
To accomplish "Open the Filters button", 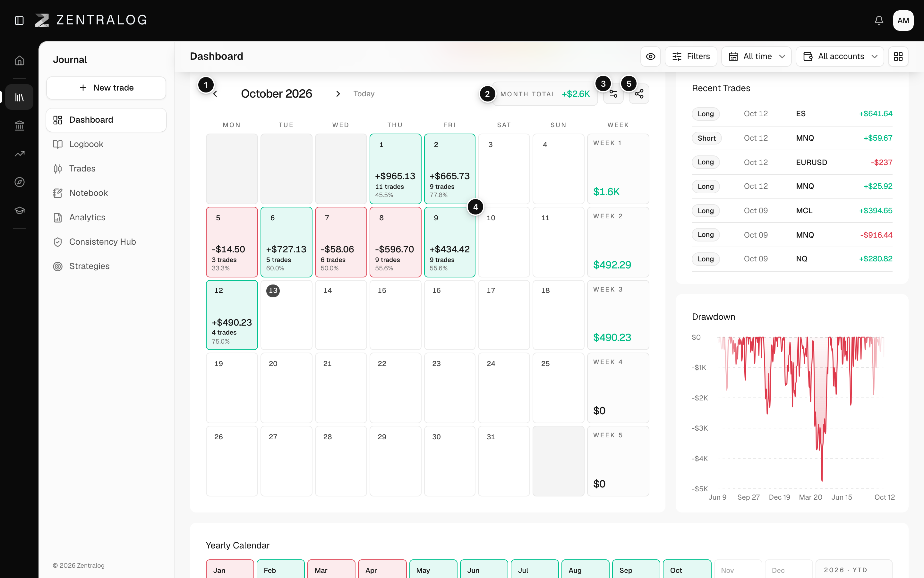I will coord(691,57).
